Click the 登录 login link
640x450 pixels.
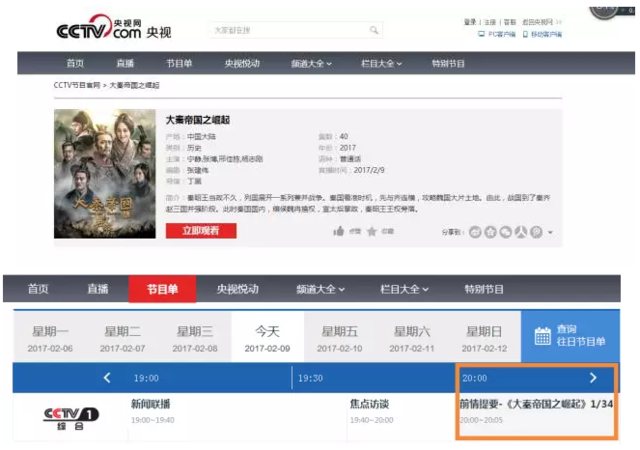tap(470, 22)
